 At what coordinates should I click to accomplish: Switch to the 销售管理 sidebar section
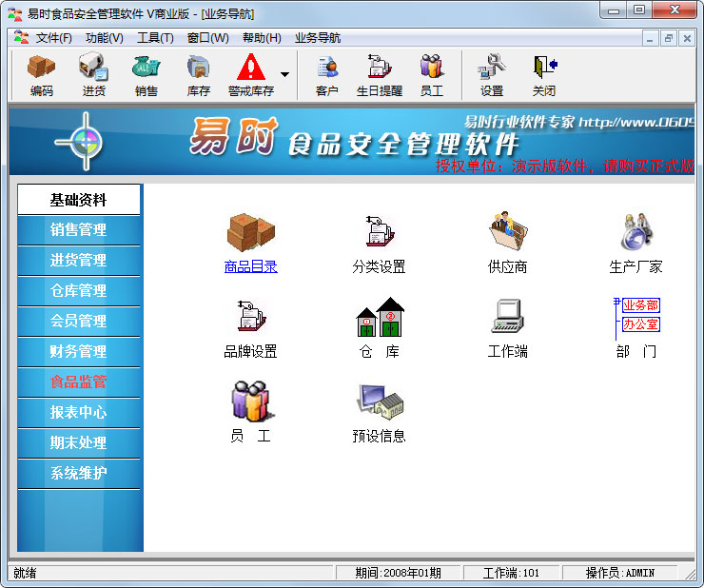(x=79, y=230)
